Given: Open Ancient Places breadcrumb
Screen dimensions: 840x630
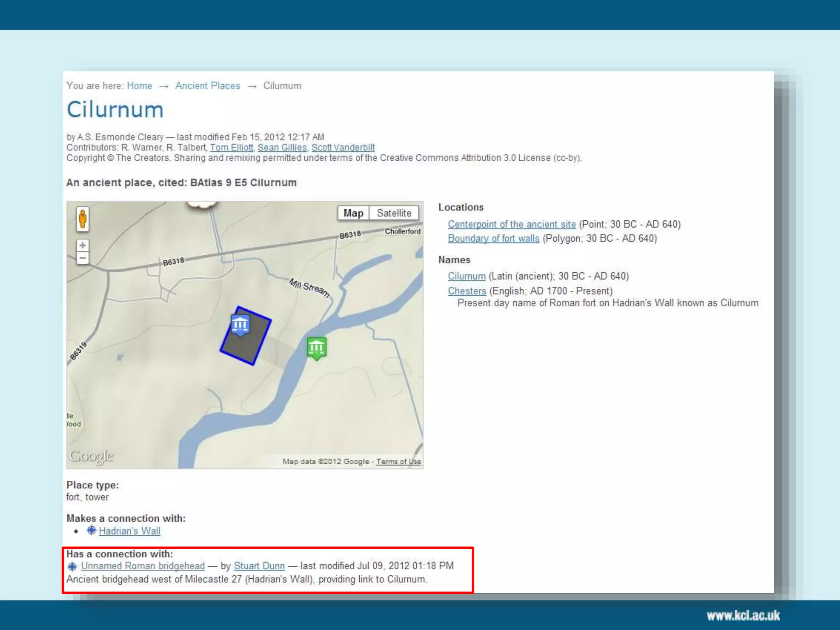Looking at the screenshot, I should [208, 86].
